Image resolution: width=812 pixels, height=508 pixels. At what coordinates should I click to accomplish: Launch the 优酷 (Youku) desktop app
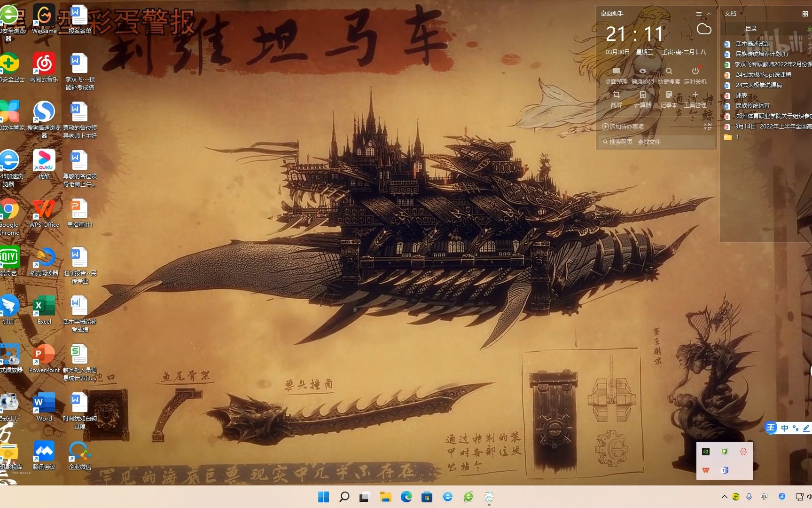tap(44, 164)
